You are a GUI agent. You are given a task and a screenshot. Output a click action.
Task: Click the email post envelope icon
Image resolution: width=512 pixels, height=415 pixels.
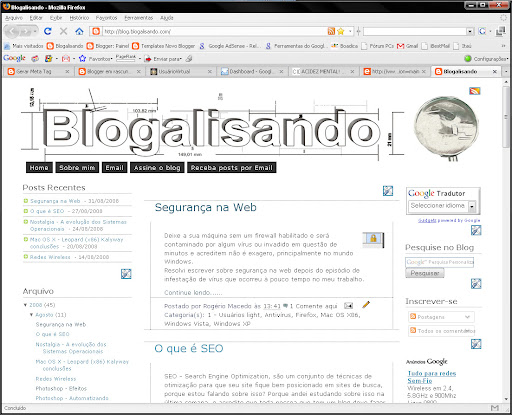pos(348,305)
